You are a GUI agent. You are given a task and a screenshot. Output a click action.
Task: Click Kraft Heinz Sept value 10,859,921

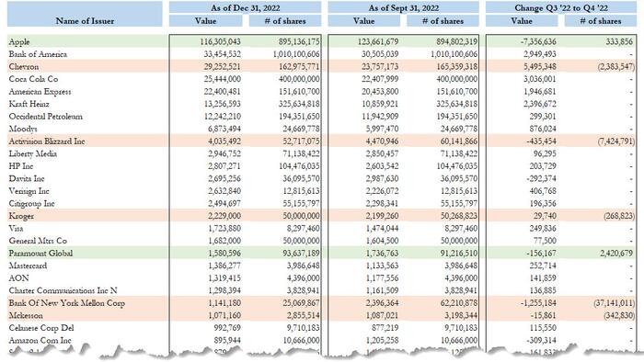pyautogui.click(x=380, y=104)
